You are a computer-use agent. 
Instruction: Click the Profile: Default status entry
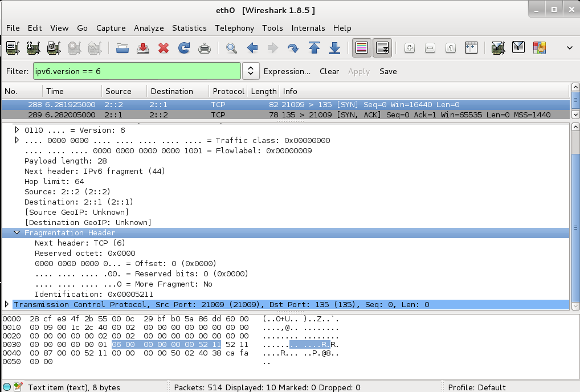tap(477, 387)
